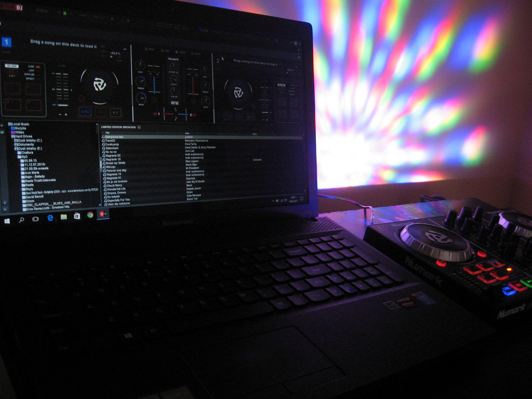
Task: Select the song Forever one day
Action: pos(116,171)
